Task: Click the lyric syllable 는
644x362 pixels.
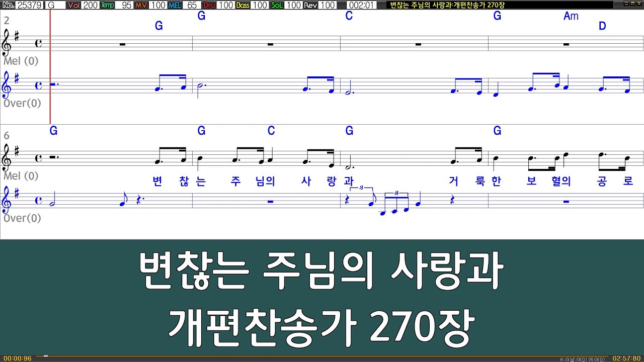Action: click(x=201, y=182)
